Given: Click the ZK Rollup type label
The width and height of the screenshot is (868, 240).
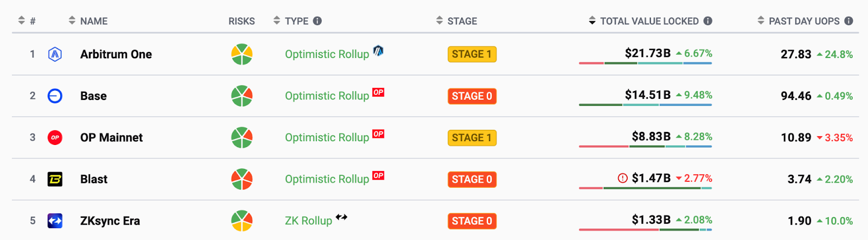Looking at the screenshot, I should pos(308,221).
